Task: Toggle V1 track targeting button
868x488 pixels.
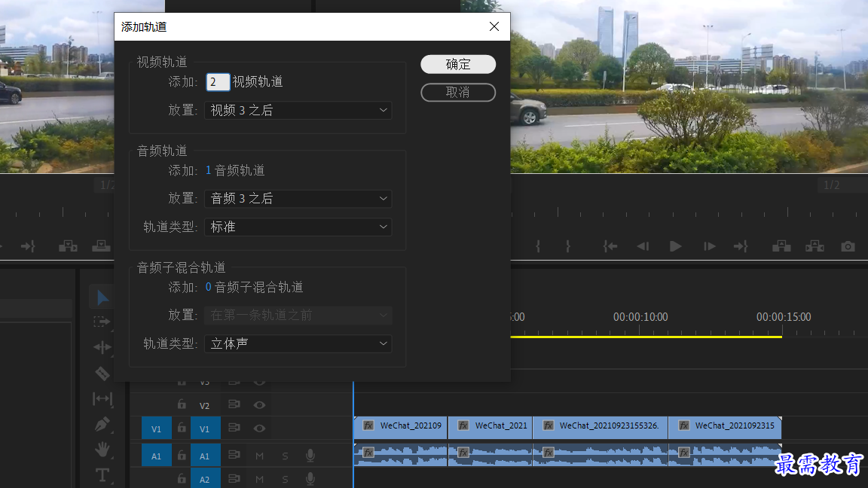Action: coord(206,429)
